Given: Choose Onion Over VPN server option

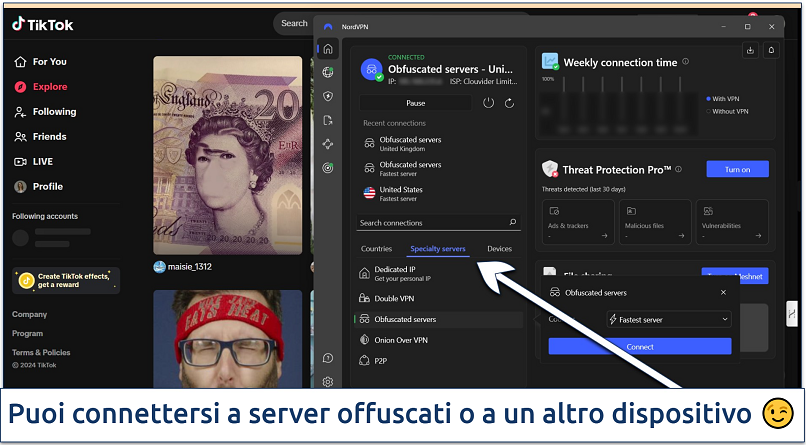Looking at the screenshot, I should tap(400, 340).
